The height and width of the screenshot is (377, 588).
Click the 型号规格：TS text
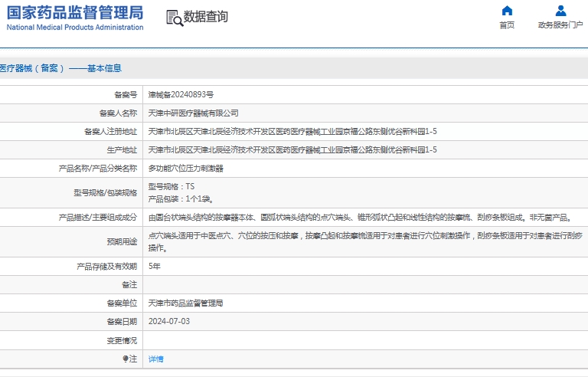[x=171, y=187]
